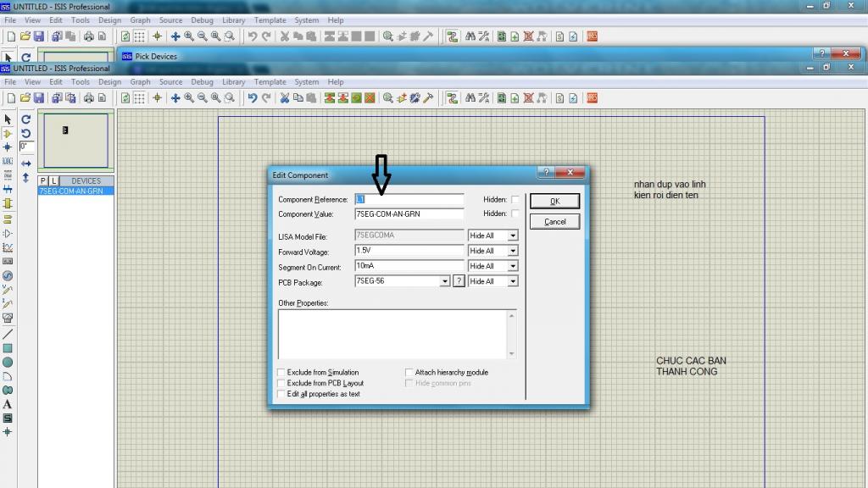Enable Exclude from PCB Layout
Viewport: 868px width, 488px height.
281,383
